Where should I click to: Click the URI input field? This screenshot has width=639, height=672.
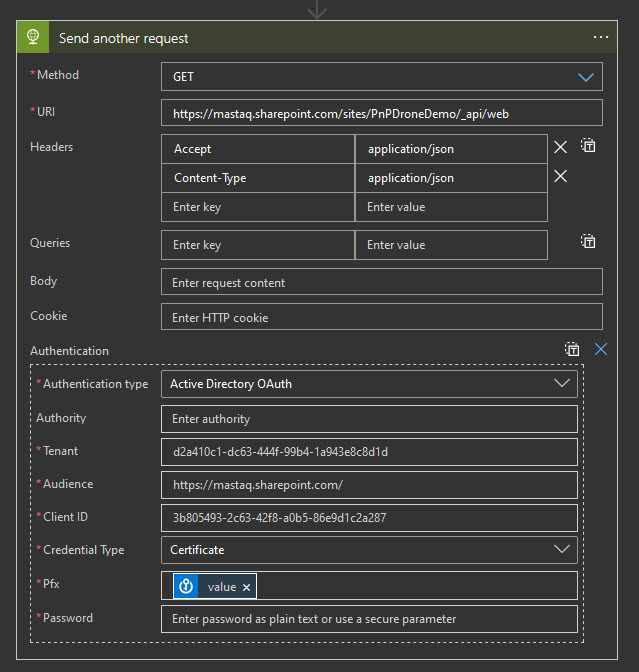tap(381, 113)
